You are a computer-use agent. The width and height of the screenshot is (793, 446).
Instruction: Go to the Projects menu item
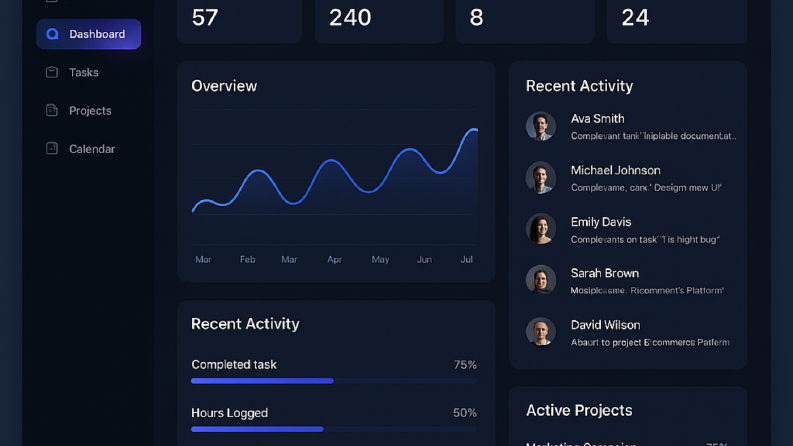[x=89, y=110]
